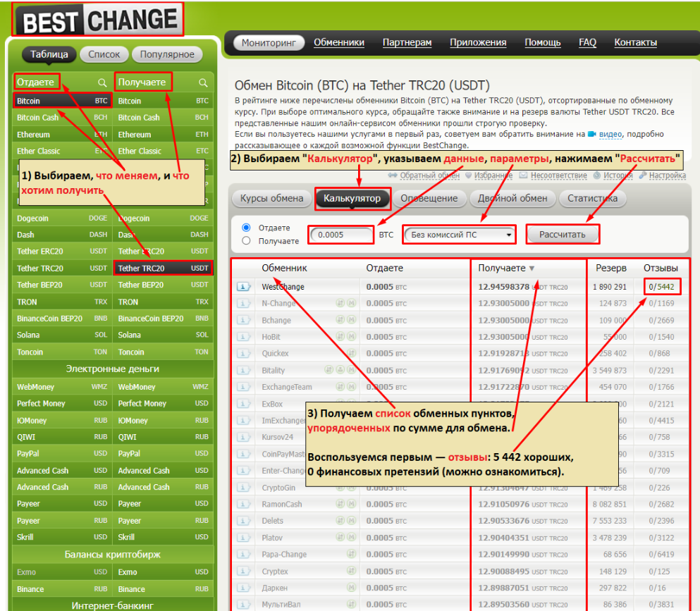
Task: Click the N-Change reviews value 0/1169
Action: point(662,304)
